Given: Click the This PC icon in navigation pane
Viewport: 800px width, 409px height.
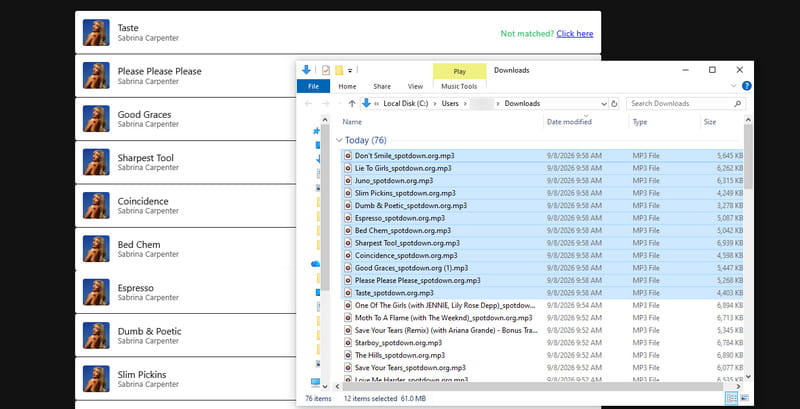Looking at the screenshot, I should coord(315,381).
